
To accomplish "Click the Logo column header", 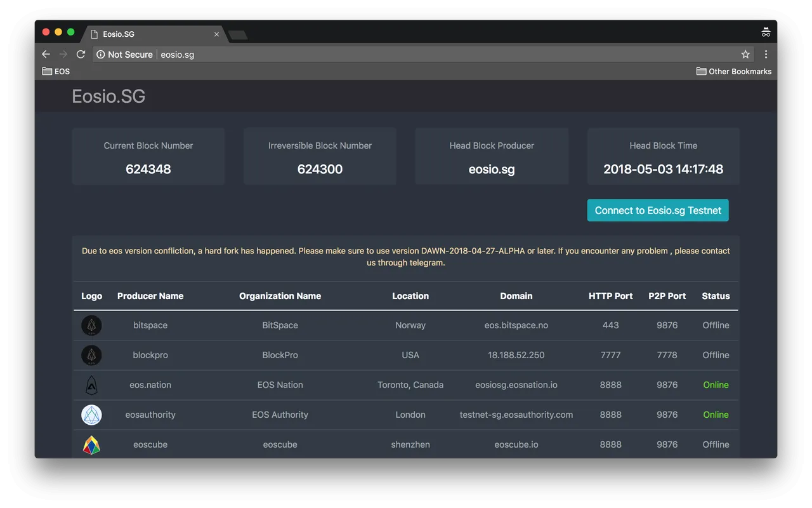I will [91, 296].
